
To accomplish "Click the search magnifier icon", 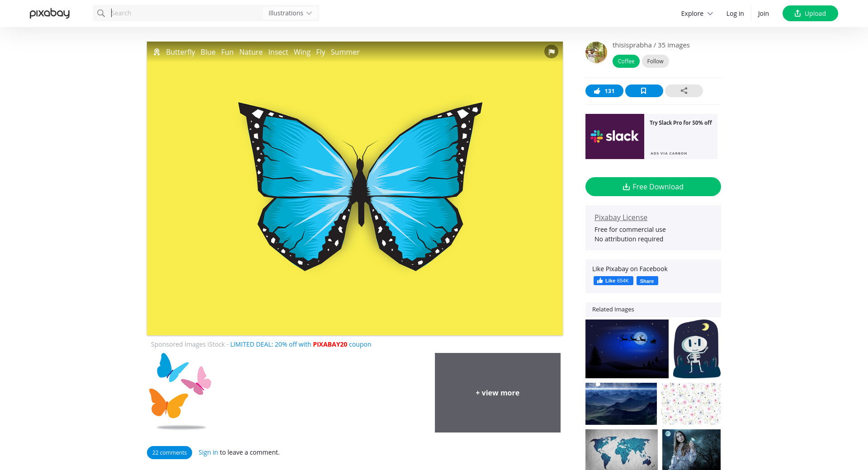I will [x=101, y=13].
